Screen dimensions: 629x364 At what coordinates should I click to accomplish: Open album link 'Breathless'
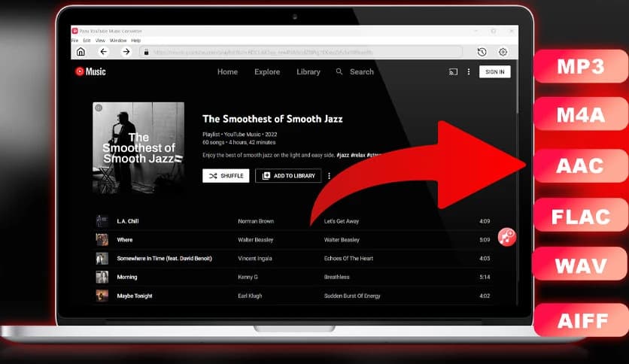(x=336, y=277)
